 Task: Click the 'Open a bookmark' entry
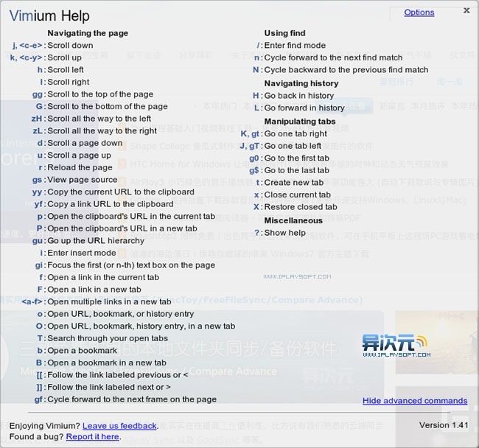[83, 351]
